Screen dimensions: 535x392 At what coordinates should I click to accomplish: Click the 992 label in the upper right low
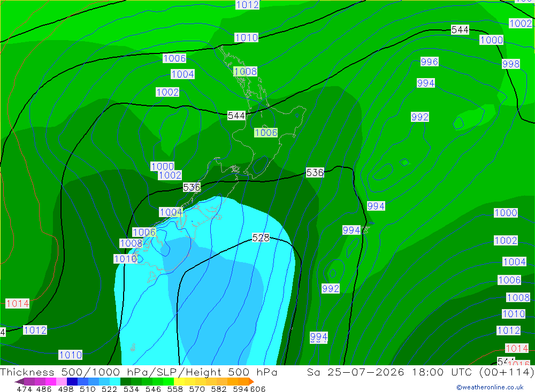click(x=419, y=117)
